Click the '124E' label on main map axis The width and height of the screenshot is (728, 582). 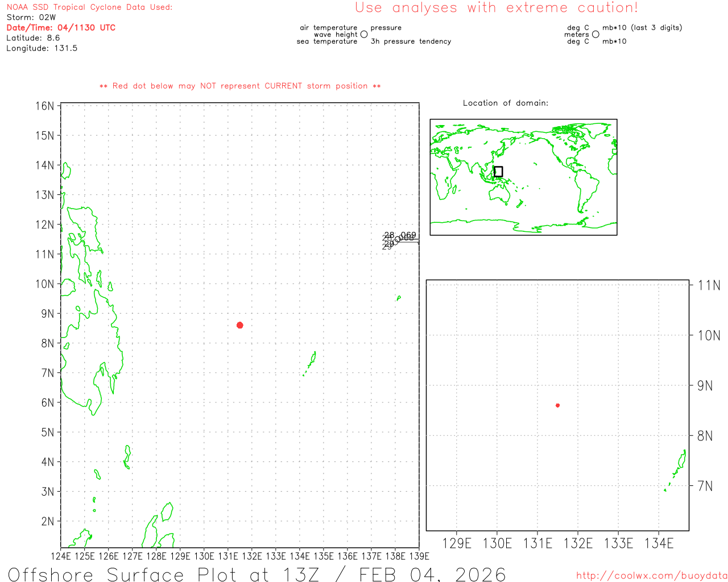[x=61, y=556]
